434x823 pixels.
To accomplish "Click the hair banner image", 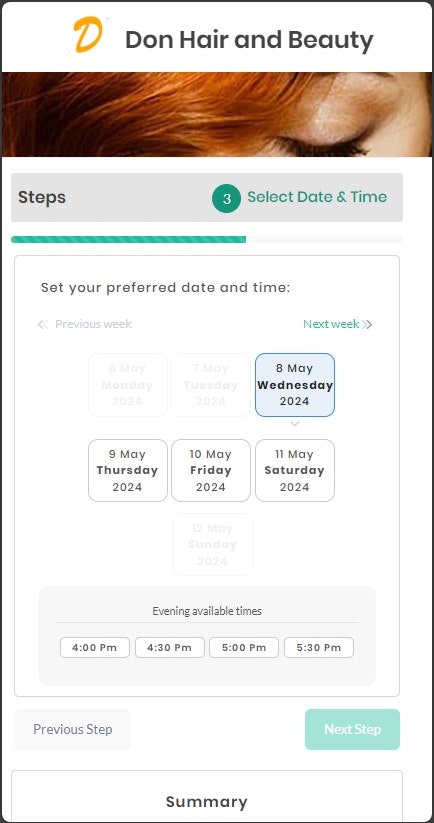I will (217, 114).
